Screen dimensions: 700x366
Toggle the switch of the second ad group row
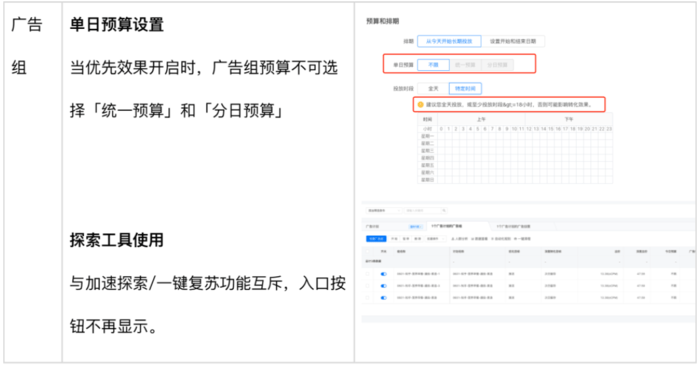[x=383, y=286]
